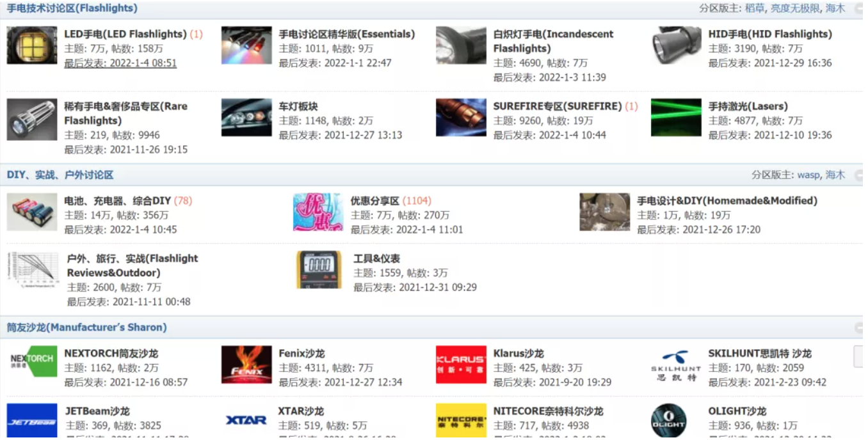View moderator 亮度无极限's profile
The height and width of the screenshot is (440, 868).
point(795,8)
